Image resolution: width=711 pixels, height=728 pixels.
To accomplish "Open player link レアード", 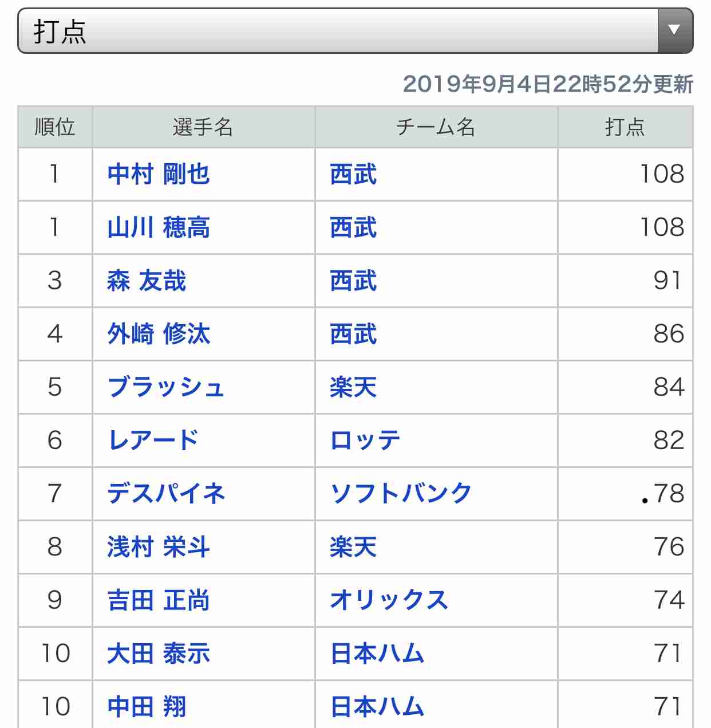I will (x=153, y=440).
